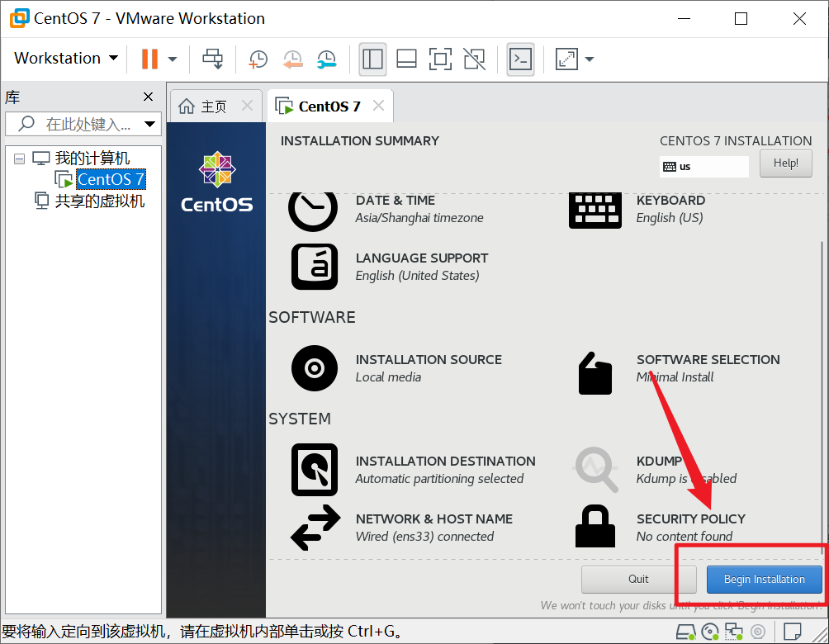Switch to Unity mode

click(x=474, y=59)
